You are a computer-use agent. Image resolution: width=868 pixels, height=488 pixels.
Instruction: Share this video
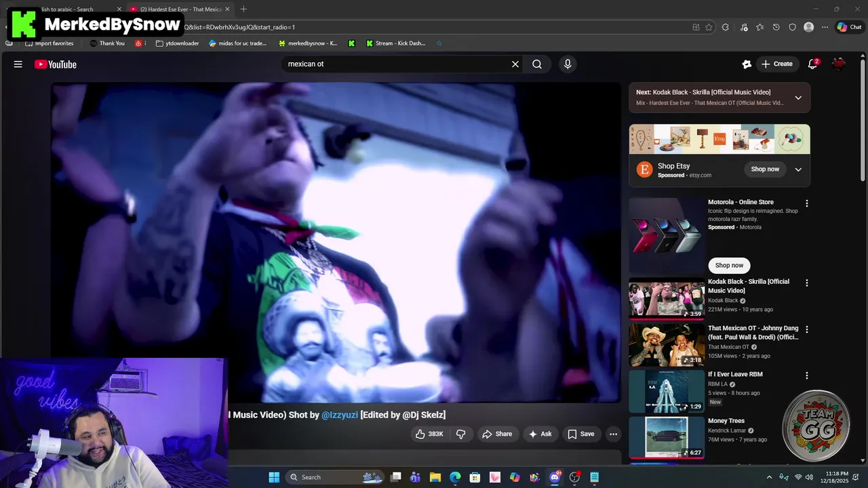[x=497, y=434]
